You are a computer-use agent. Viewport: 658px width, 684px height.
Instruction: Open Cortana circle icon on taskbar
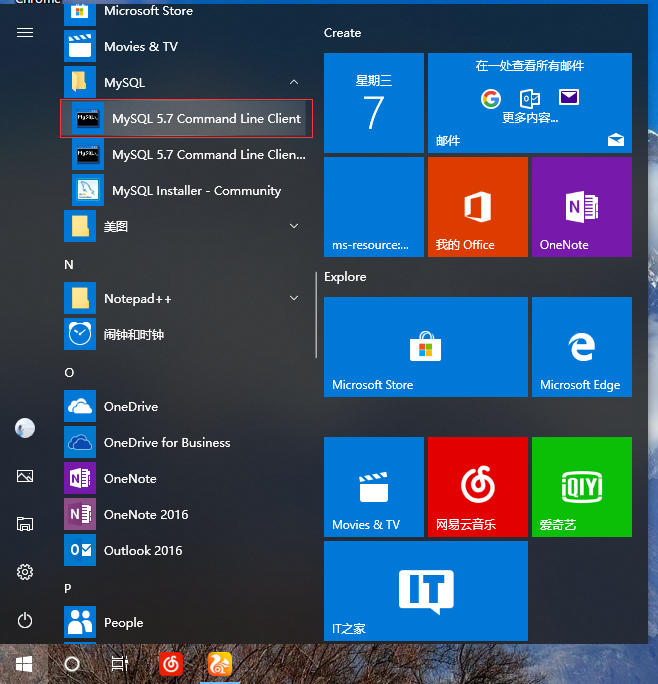(x=72, y=663)
